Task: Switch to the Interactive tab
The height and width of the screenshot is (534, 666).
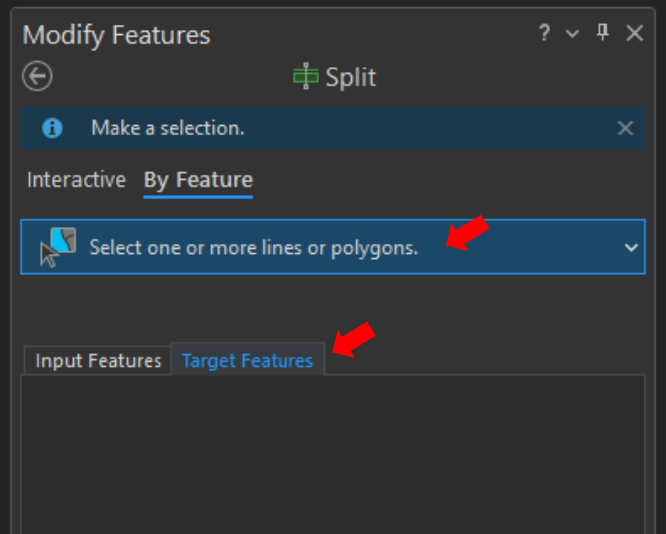Action: pos(76,180)
